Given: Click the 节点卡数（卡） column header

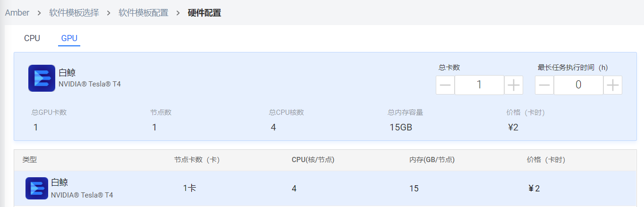Looking at the screenshot, I should pyautogui.click(x=197, y=160).
